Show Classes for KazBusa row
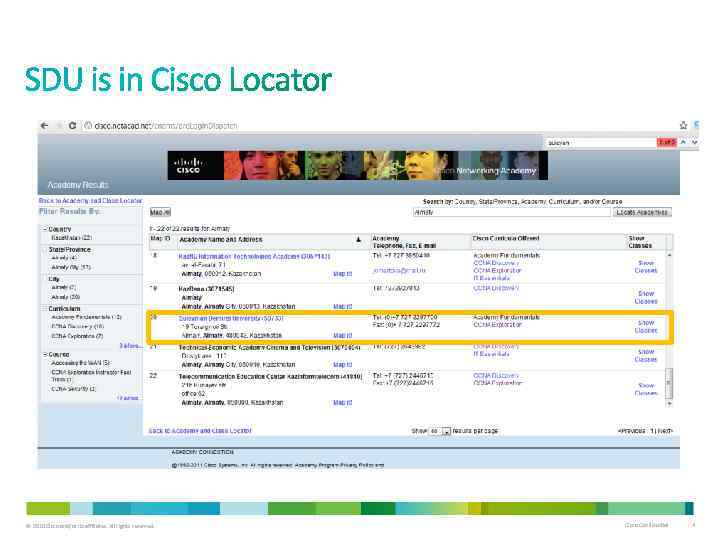720x540 pixels. click(x=646, y=298)
